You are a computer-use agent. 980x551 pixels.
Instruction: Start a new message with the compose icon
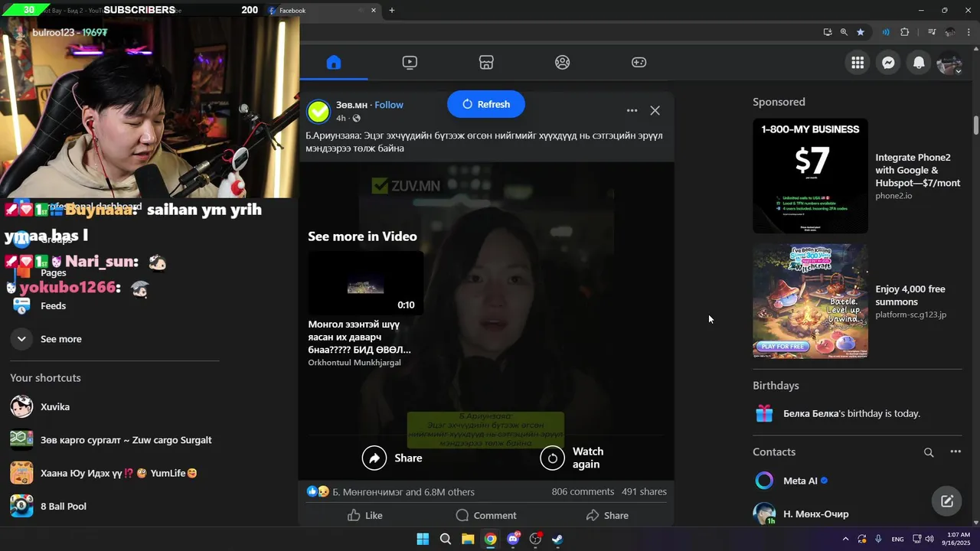947,501
